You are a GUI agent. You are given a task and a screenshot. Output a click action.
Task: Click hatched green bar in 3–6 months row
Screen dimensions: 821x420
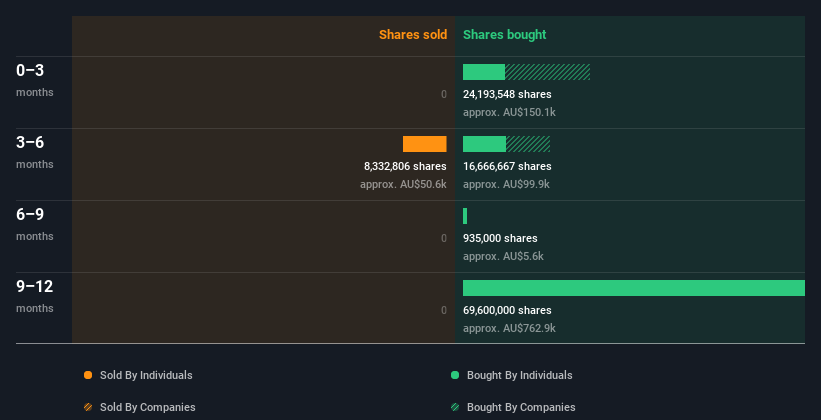[528, 144]
